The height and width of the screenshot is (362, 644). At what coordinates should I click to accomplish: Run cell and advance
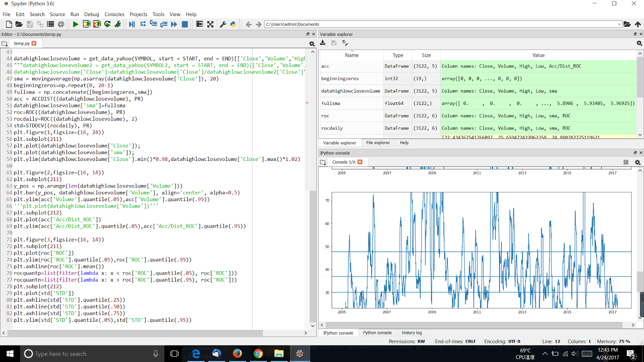tap(97, 25)
